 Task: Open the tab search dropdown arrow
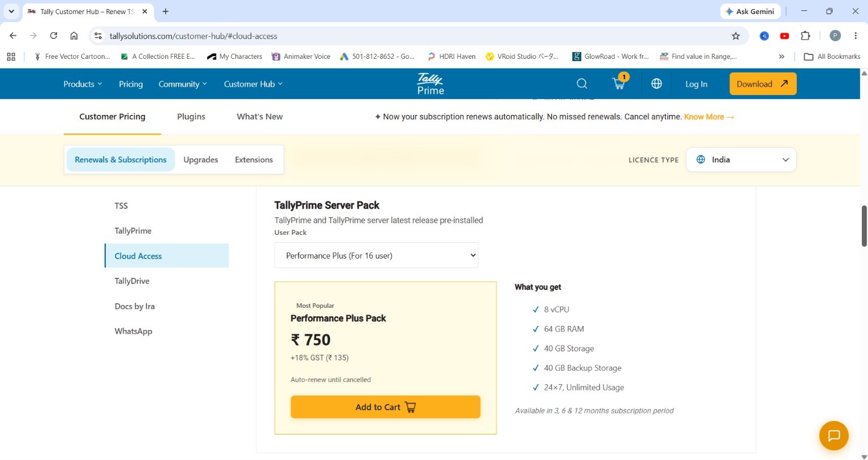tap(11, 11)
